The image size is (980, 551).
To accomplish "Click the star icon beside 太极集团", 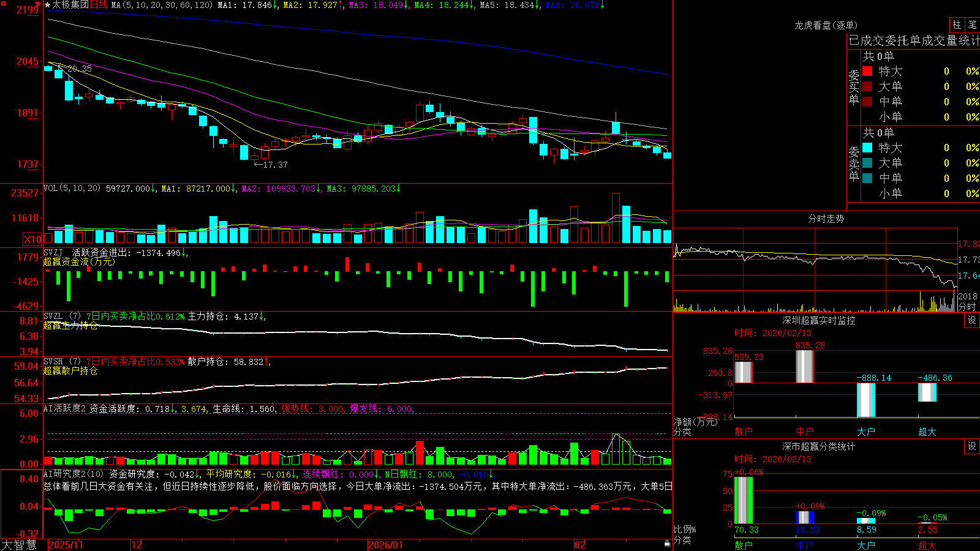I will [47, 5].
